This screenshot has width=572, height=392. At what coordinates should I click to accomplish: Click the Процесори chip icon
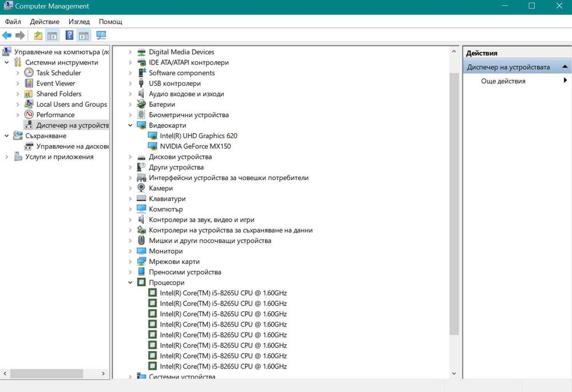point(141,282)
